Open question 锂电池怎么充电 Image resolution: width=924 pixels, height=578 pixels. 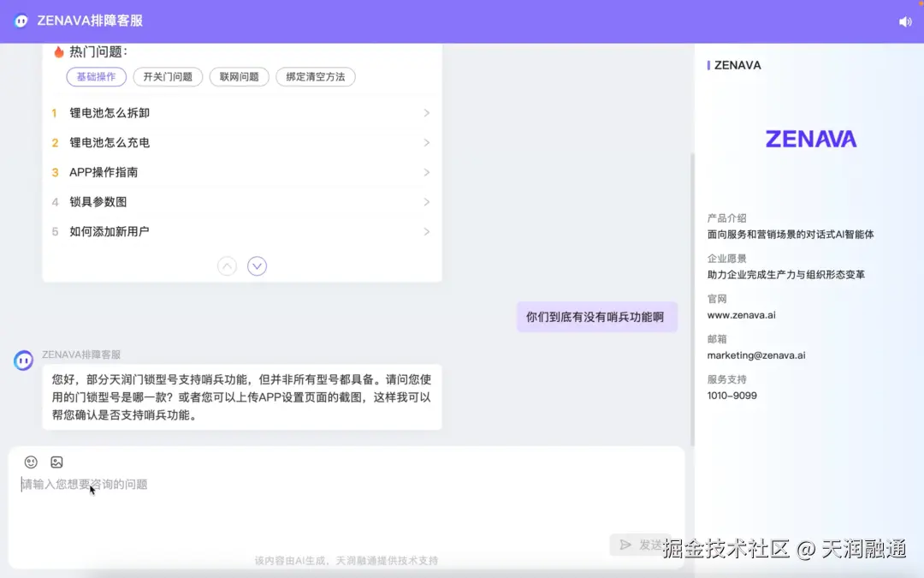click(x=110, y=143)
